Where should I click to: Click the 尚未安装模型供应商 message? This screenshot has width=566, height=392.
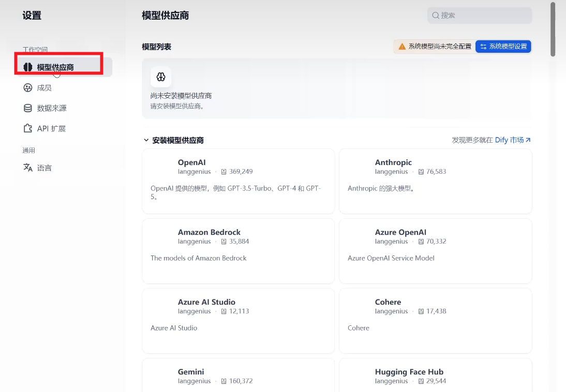181,96
